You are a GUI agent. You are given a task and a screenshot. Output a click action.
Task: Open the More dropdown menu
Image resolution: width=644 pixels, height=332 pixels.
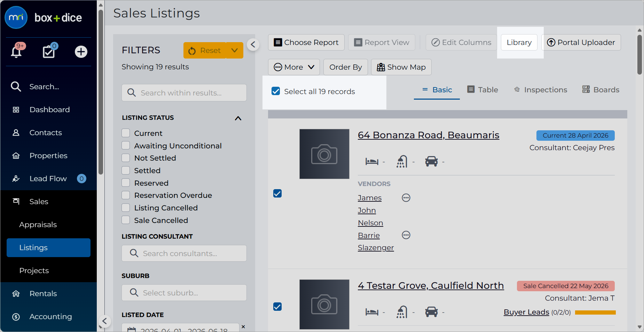coord(294,67)
